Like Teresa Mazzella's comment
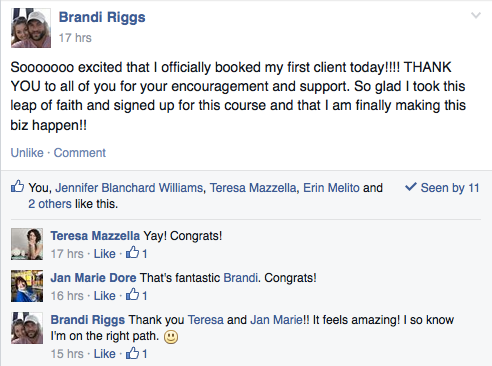Image resolution: width=492 pixels, height=366 pixels. pos(104,254)
